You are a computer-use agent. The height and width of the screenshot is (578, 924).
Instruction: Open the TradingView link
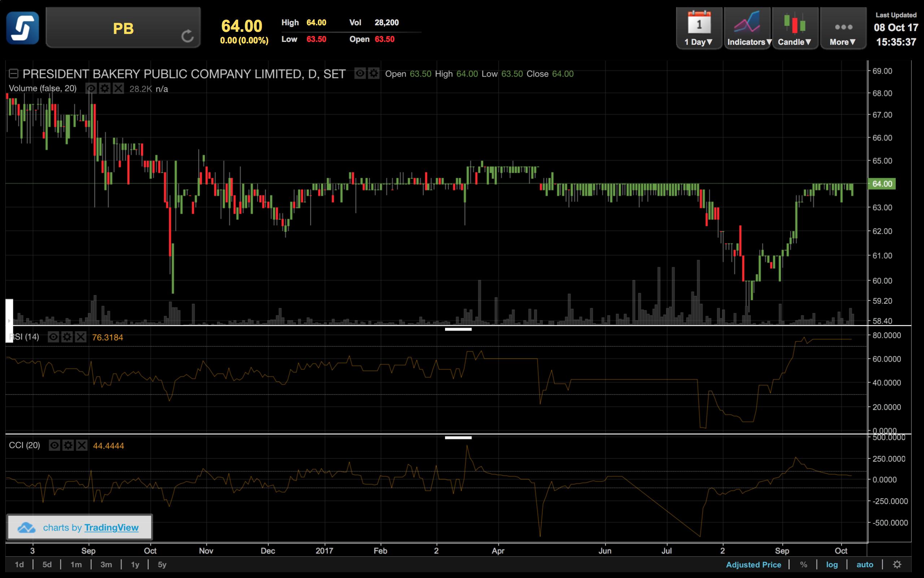(x=111, y=527)
